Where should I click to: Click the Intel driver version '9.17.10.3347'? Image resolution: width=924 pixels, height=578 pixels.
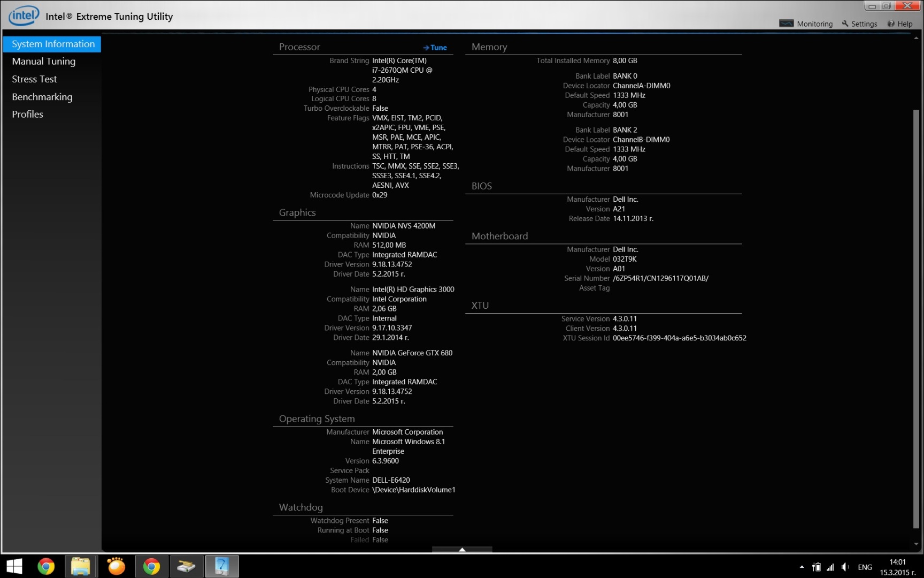pyautogui.click(x=392, y=328)
